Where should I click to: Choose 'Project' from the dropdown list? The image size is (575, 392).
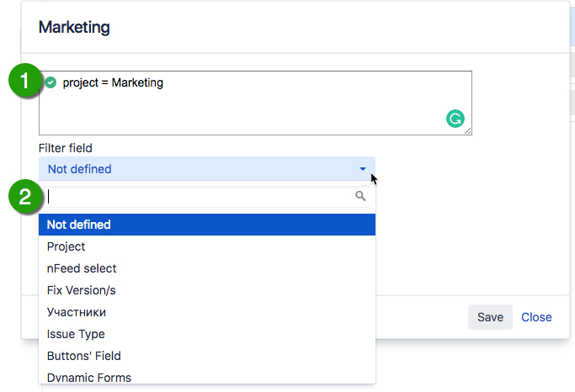pyautogui.click(x=67, y=246)
